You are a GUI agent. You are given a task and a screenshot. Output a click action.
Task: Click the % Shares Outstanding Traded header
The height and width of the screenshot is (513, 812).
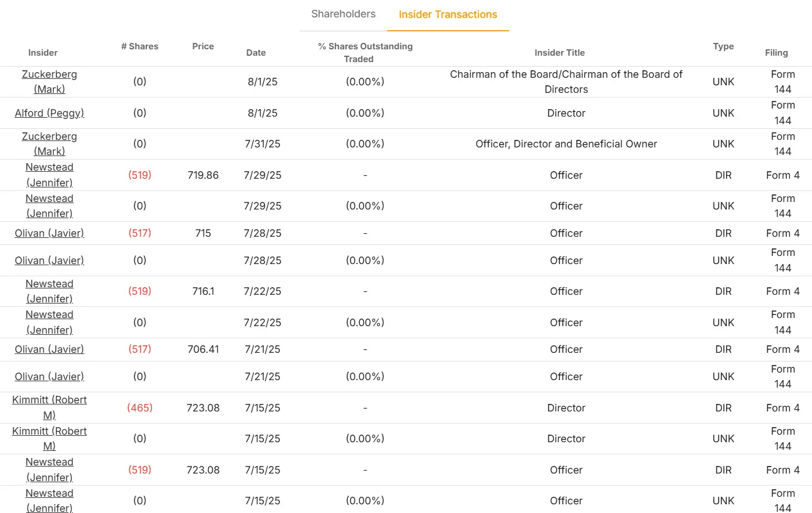coord(365,52)
